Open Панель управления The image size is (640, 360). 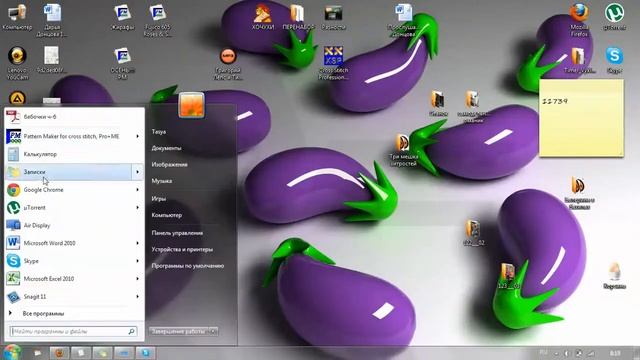click(177, 233)
